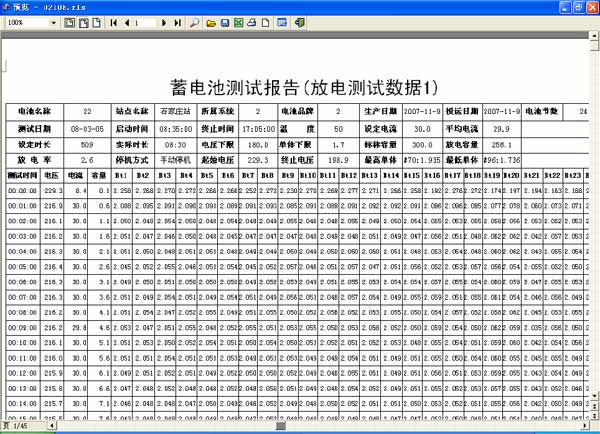Click the 229.3 starting voltage cell
Image resolution: width=600 pixels, height=434 pixels.
click(258, 160)
